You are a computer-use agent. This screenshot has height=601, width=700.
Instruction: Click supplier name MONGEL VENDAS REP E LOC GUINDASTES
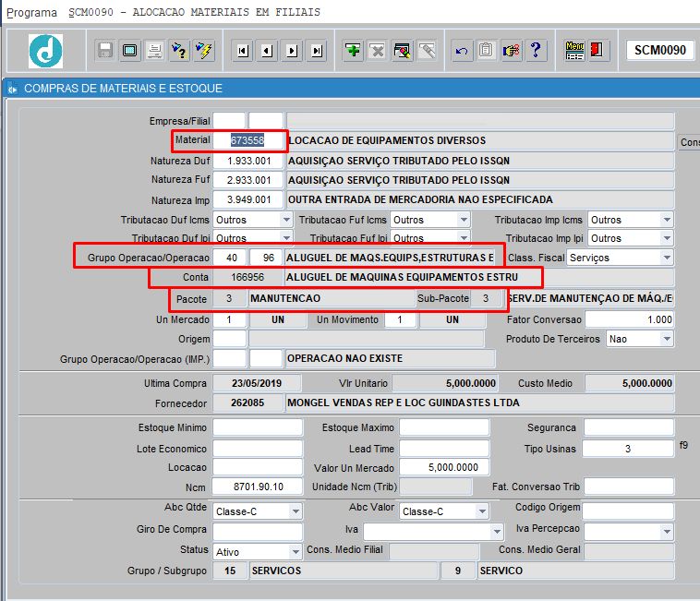[x=404, y=403]
